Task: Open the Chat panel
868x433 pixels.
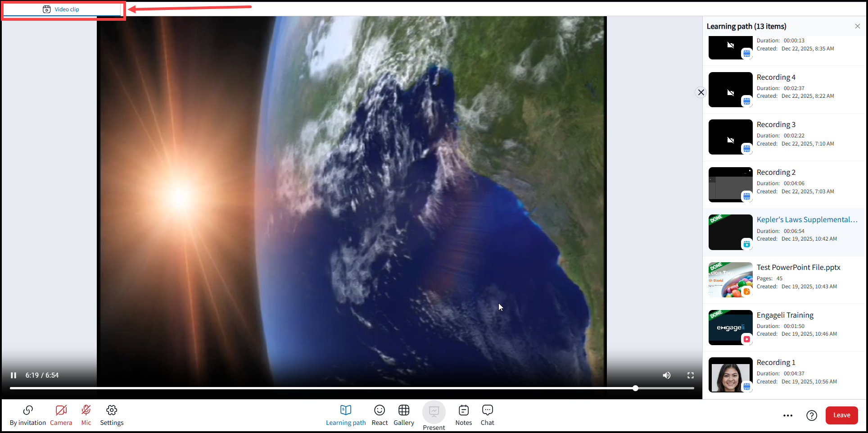Action: 488,415
